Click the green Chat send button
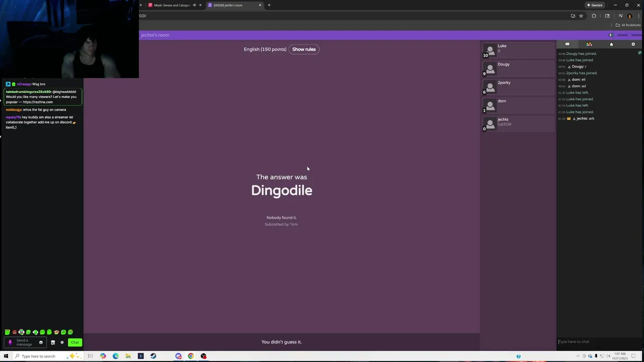The width and height of the screenshot is (644, 362). (75, 342)
